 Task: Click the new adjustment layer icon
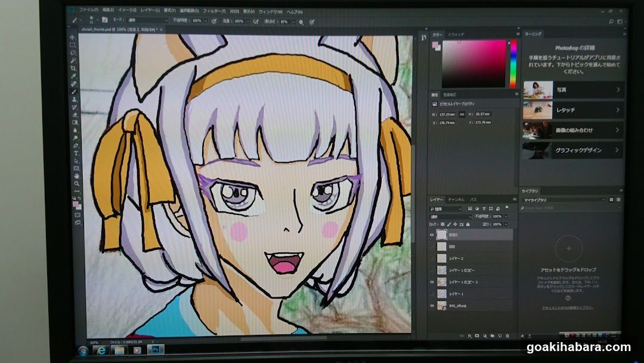pyautogui.click(x=485, y=336)
